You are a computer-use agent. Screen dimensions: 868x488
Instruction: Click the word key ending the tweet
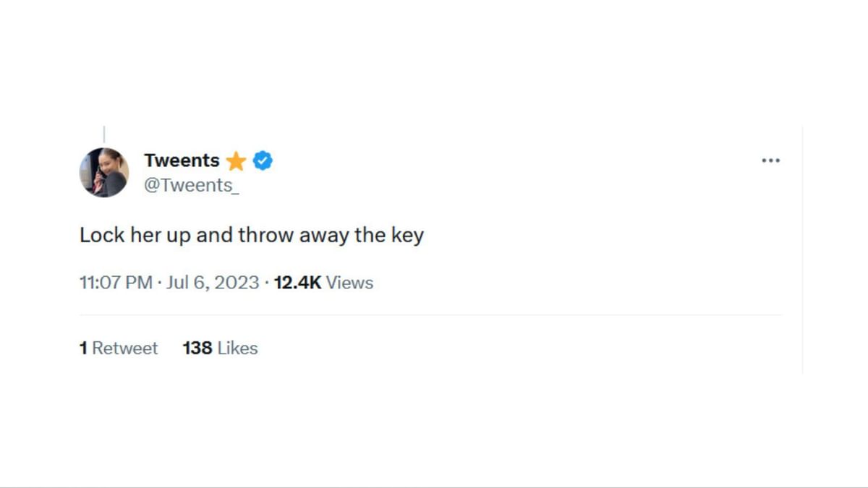(x=407, y=236)
